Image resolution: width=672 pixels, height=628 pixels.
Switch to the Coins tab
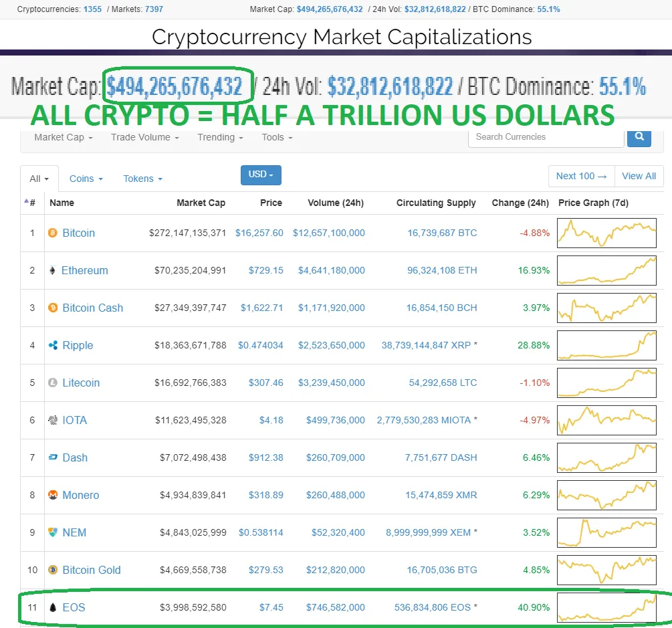[86, 179]
